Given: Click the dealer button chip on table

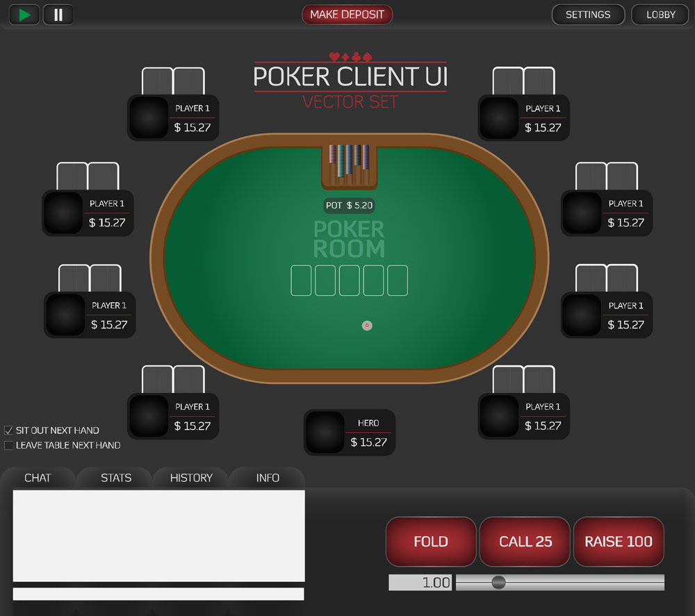Looking at the screenshot, I should (367, 326).
